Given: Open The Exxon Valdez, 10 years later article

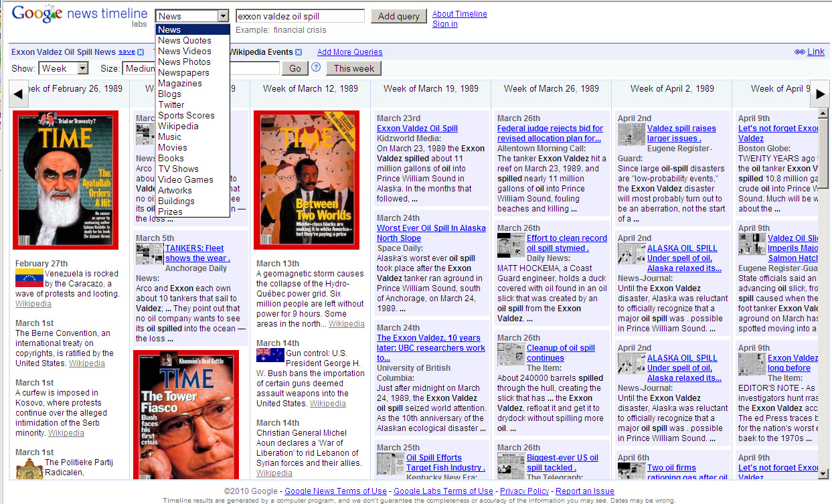Looking at the screenshot, I should [x=431, y=347].
